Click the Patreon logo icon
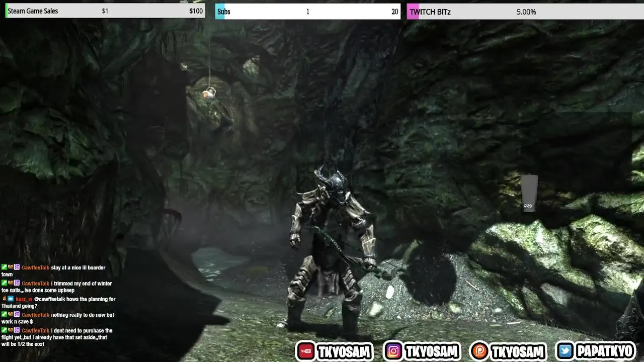 click(480, 351)
